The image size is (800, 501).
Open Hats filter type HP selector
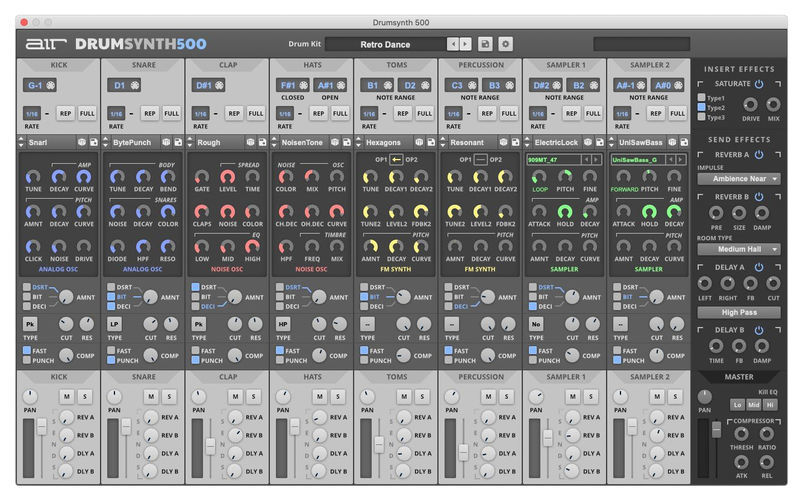pos(283,324)
